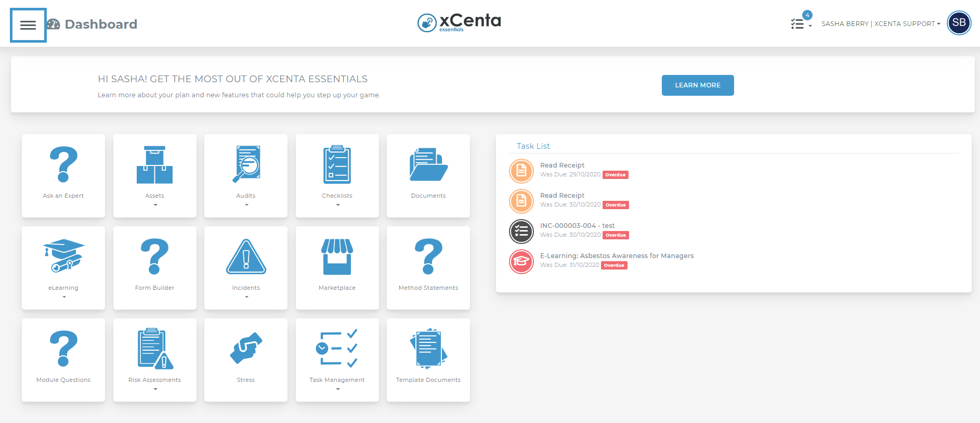Click the SB user avatar
This screenshot has height=423, width=980.
point(959,23)
